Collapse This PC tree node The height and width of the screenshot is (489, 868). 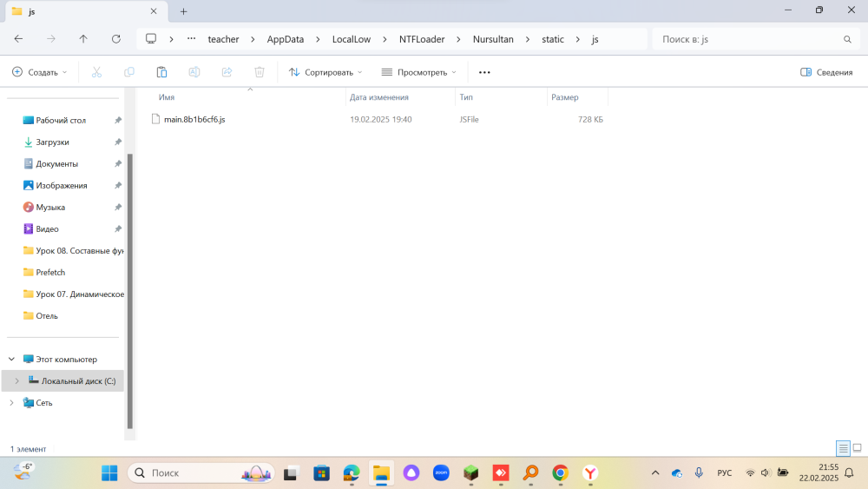11,360
